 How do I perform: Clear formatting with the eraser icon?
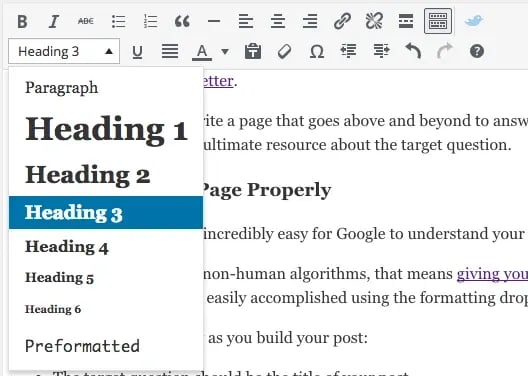[x=285, y=52]
